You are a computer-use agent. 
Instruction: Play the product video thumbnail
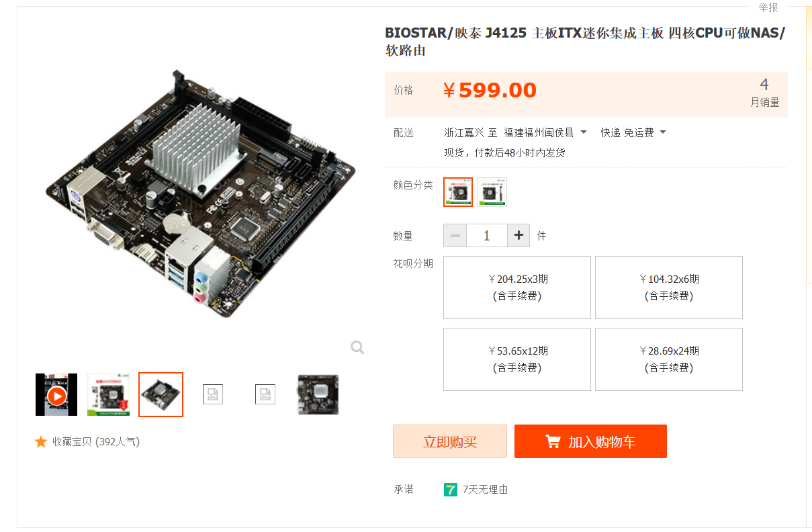click(x=56, y=395)
